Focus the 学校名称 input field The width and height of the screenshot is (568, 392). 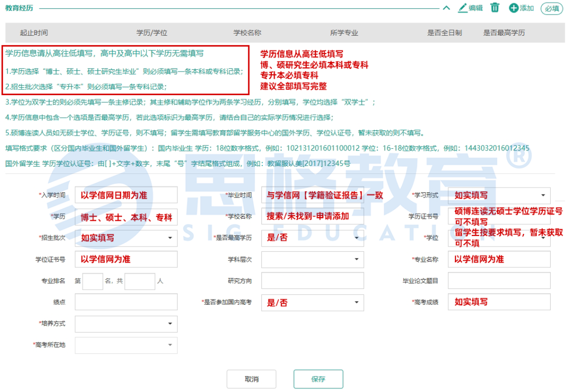coord(312,216)
